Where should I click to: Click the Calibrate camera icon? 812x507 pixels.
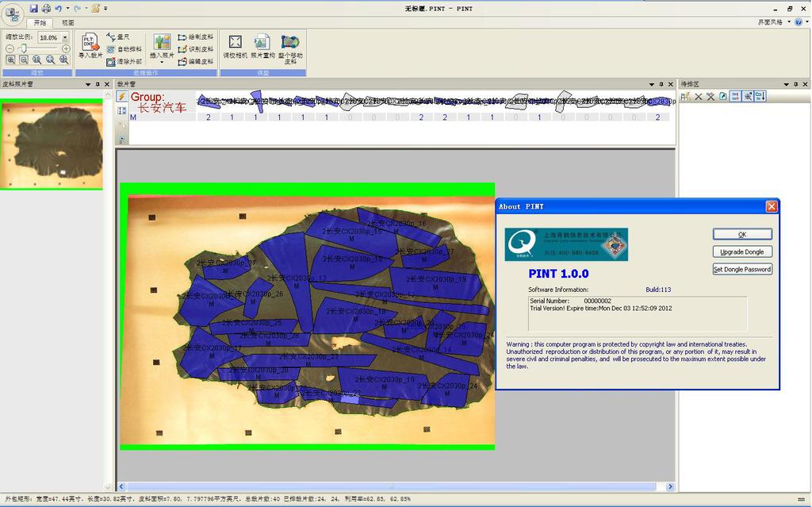pos(235,47)
